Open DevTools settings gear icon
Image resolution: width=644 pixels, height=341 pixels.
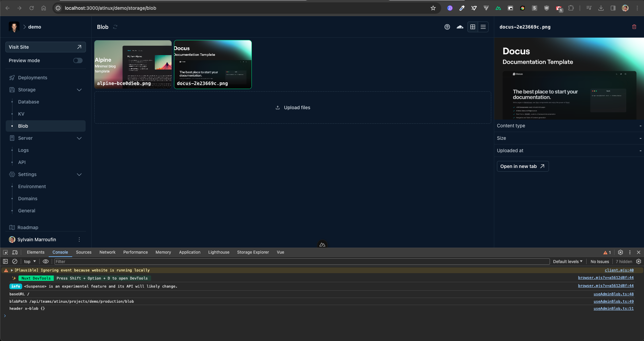coord(620,252)
